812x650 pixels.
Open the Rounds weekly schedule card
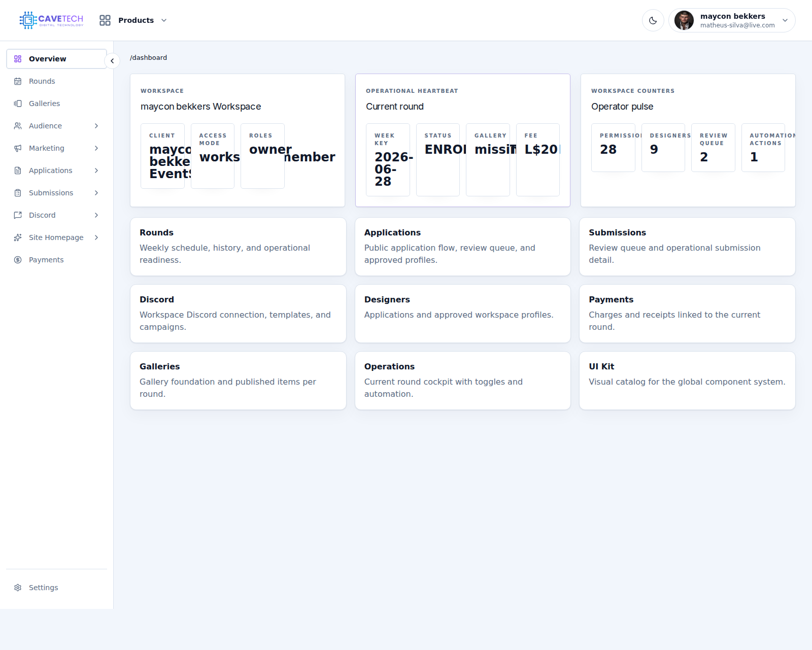[x=238, y=247]
